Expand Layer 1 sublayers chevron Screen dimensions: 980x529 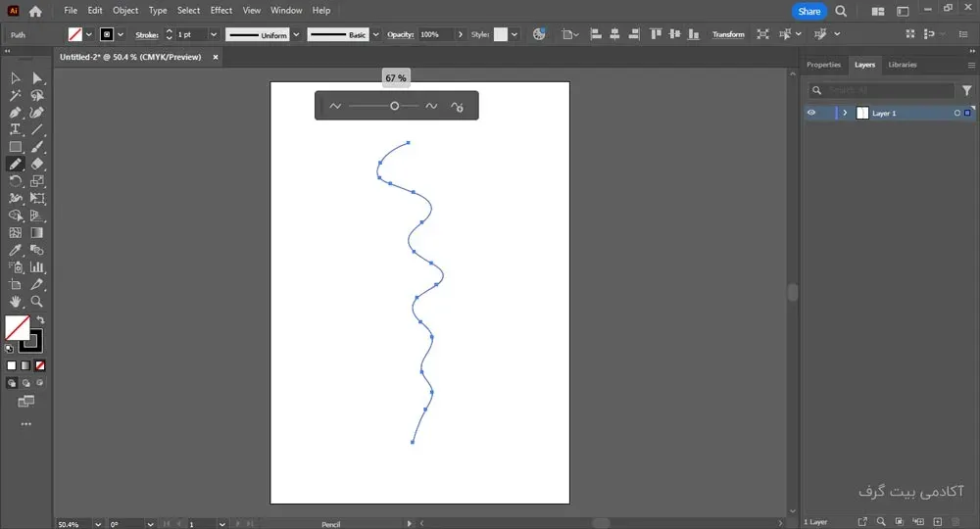tap(845, 113)
